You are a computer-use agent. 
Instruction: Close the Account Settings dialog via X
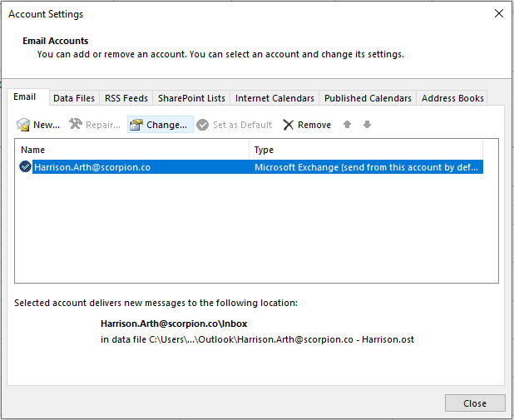pyautogui.click(x=499, y=13)
